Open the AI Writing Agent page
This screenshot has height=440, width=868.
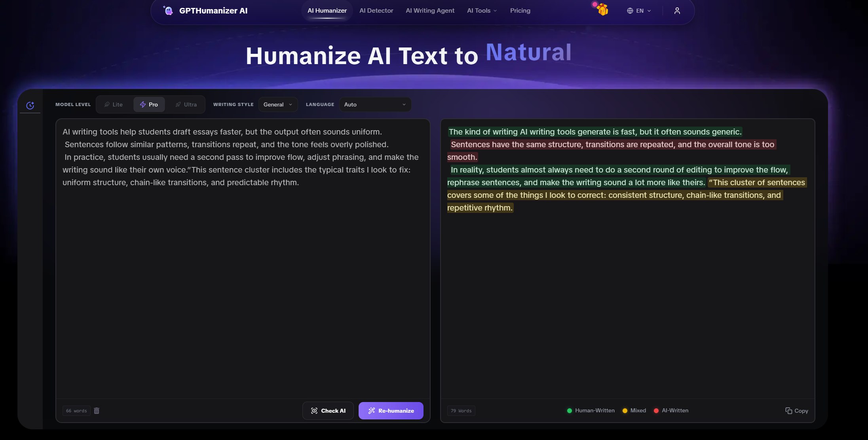tap(430, 10)
